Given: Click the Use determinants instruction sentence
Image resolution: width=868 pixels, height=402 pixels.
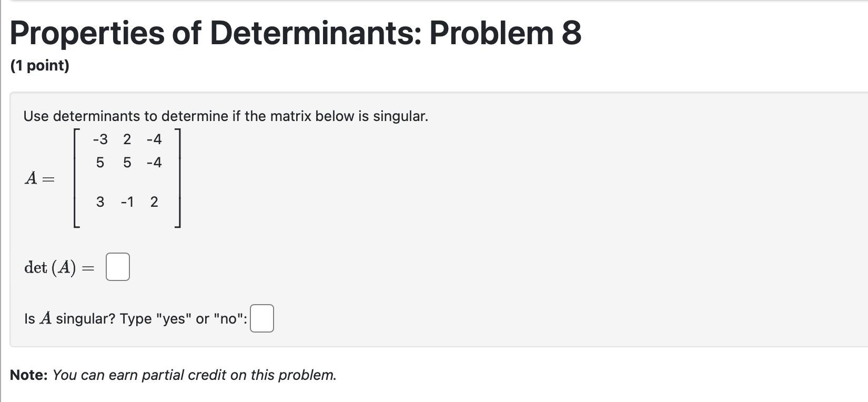Looking at the screenshot, I should (x=226, y=116).
